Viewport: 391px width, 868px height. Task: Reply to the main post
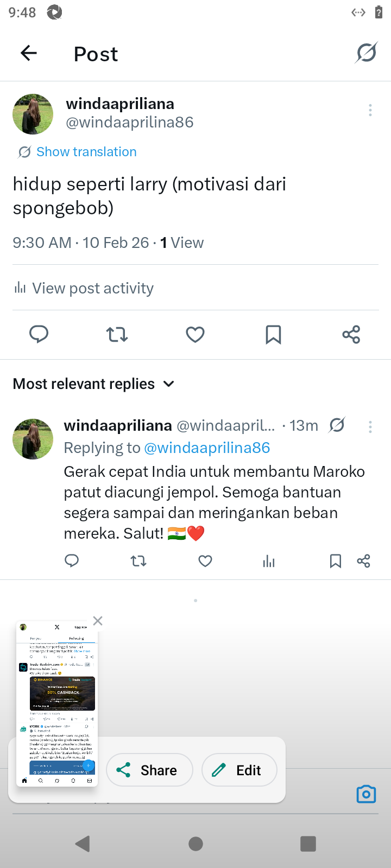pos(39,334)
